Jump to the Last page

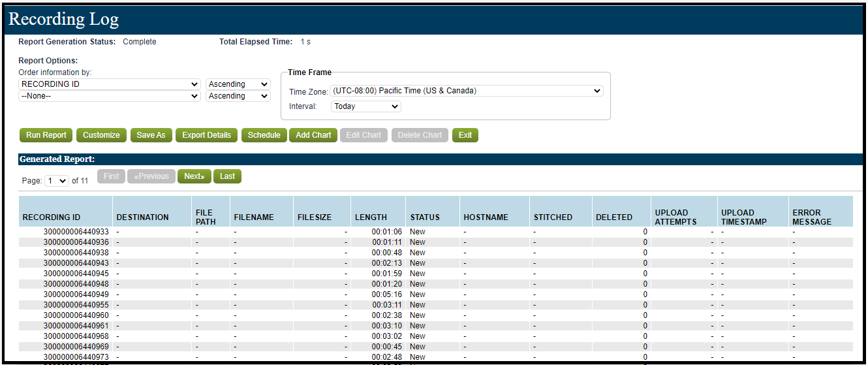tap(227, 176)
